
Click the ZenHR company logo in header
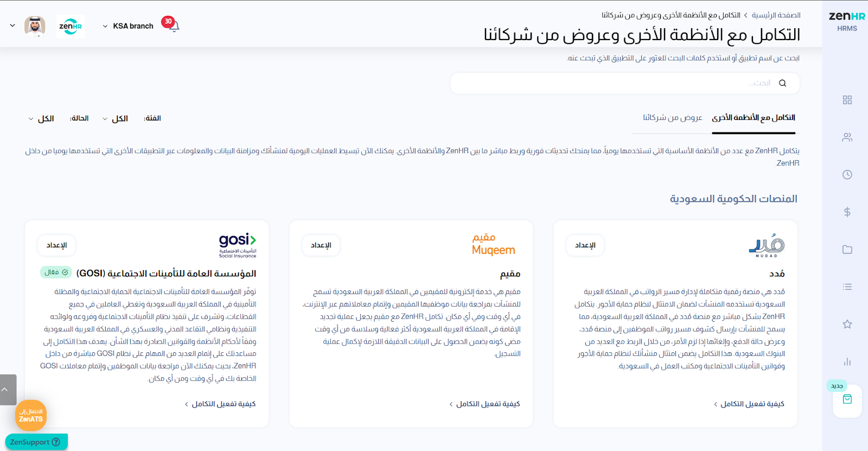pyautogui.click(x=71, y=26)
